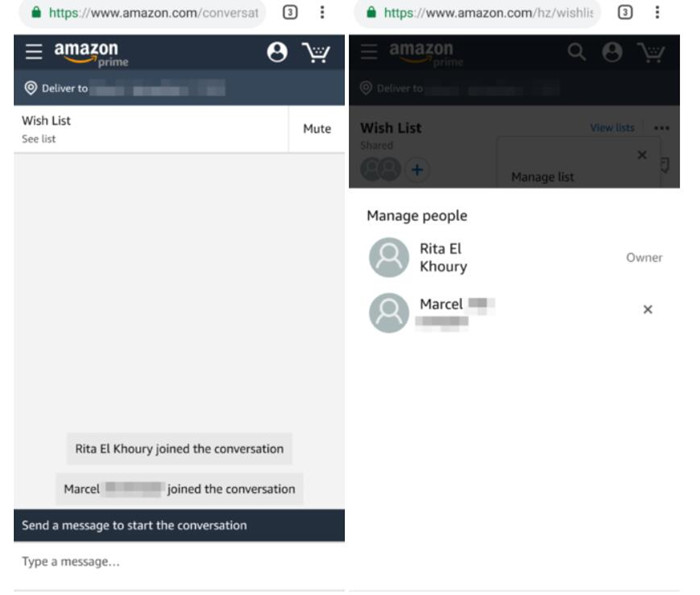
Task: Close the dimmed list options popup
Action: [x=642, y=155]
